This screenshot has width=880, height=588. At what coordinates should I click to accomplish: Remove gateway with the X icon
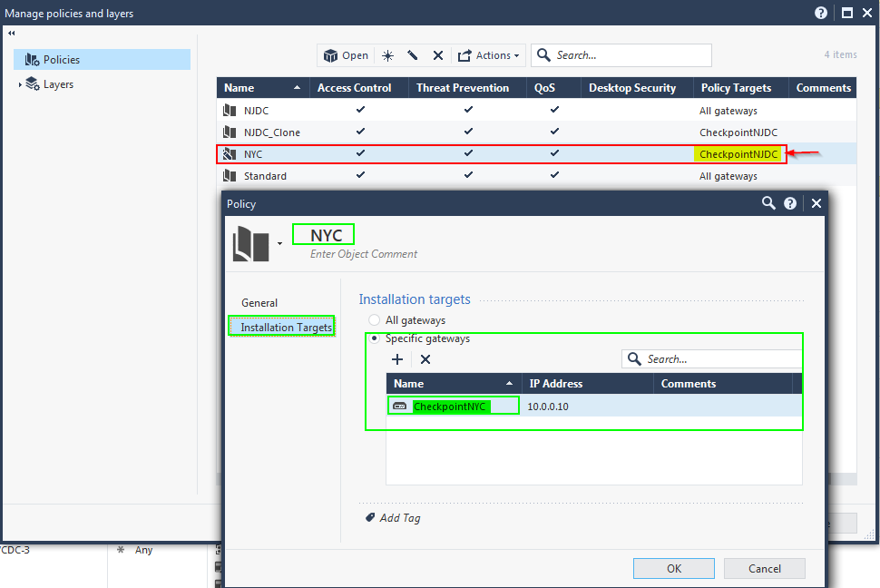pyautogui.click(x=425, y=359)
